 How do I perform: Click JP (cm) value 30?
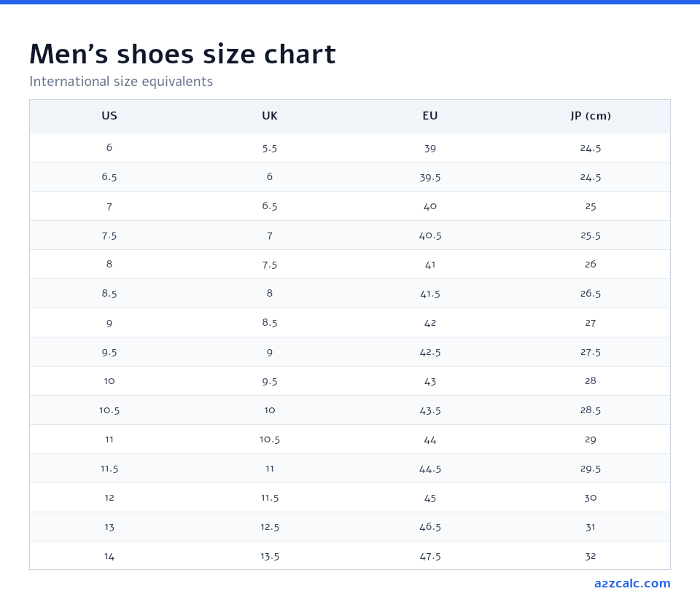(591, 498)
